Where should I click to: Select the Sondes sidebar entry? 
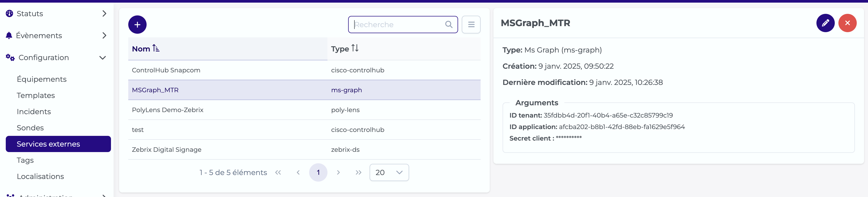(30, 128)
